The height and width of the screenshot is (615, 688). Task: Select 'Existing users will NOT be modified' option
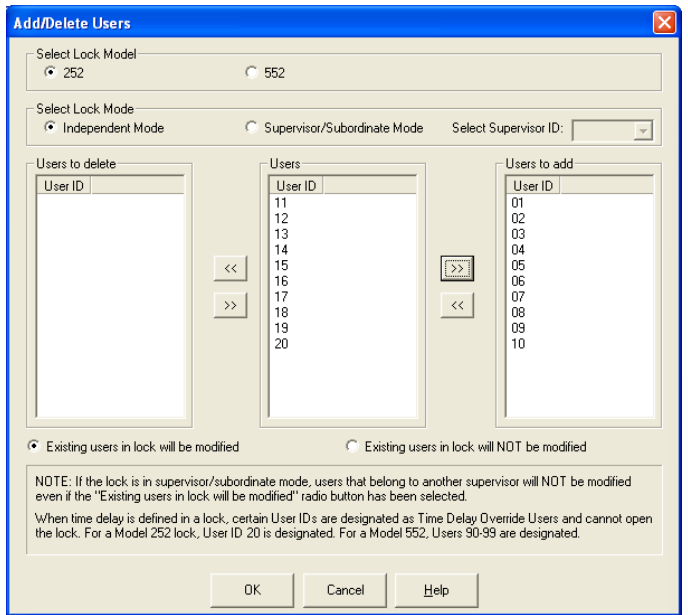click(352, 446)
